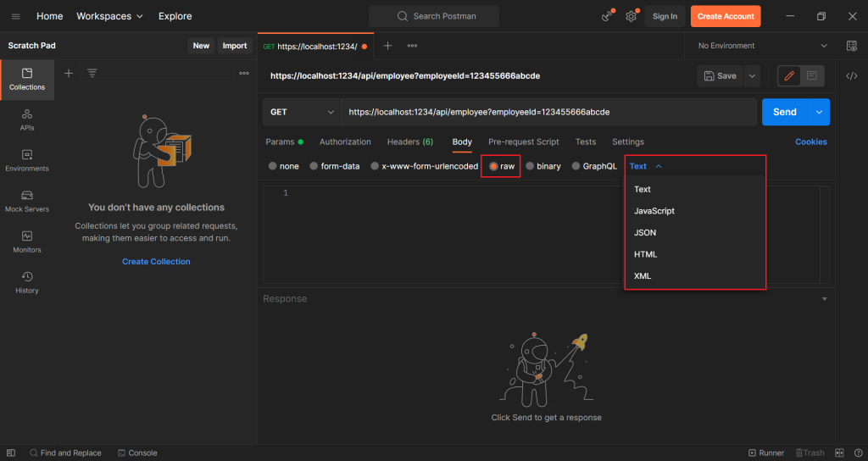
Task: Collapse the Text format dropdown
Action: (x=645, y=166)
